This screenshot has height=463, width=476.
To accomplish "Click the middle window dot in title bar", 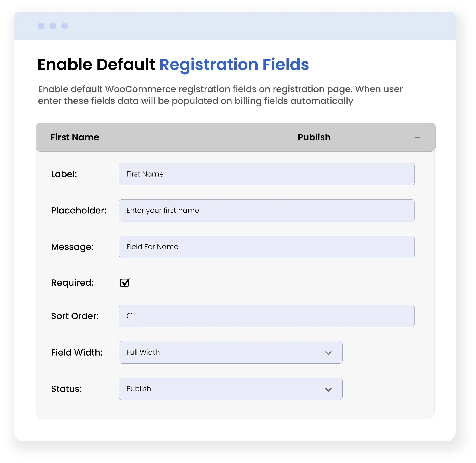I will [53, 26].
